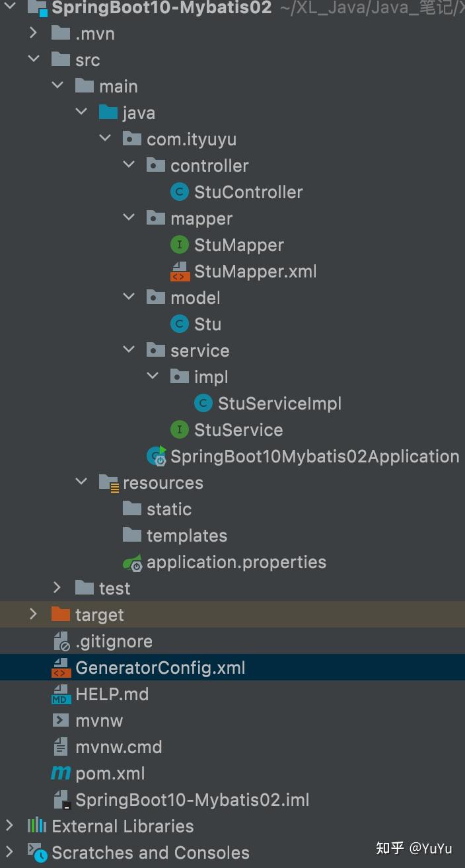The image size is (465, 868).
Task: Click the External Libraries bar chart icon
Action: click(x=36, y=826)
